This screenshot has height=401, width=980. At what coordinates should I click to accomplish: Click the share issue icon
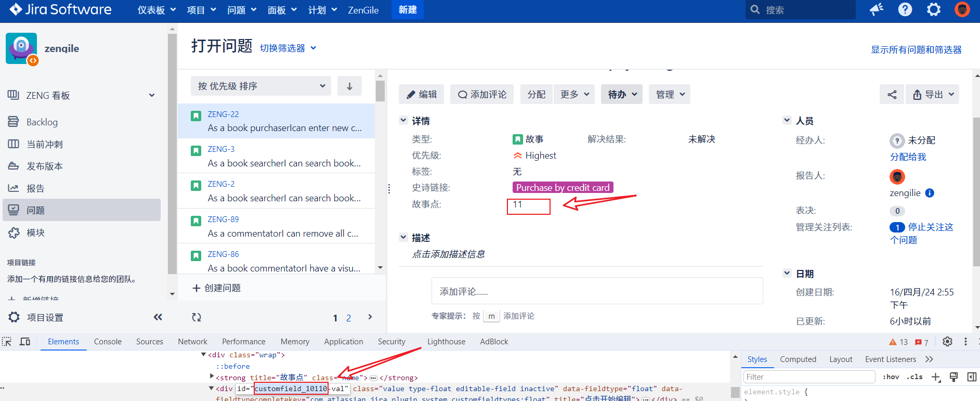tap(892, 95)
